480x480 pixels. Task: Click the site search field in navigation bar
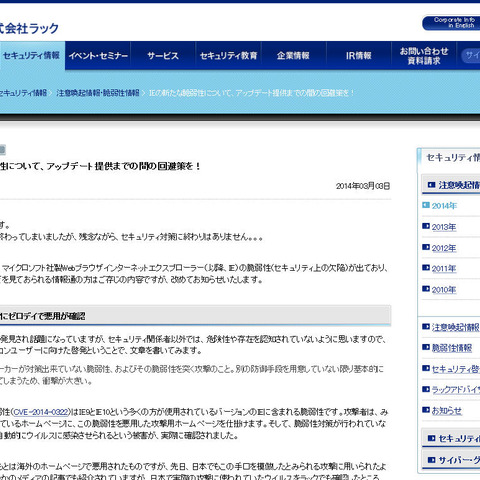click(471, 56)
